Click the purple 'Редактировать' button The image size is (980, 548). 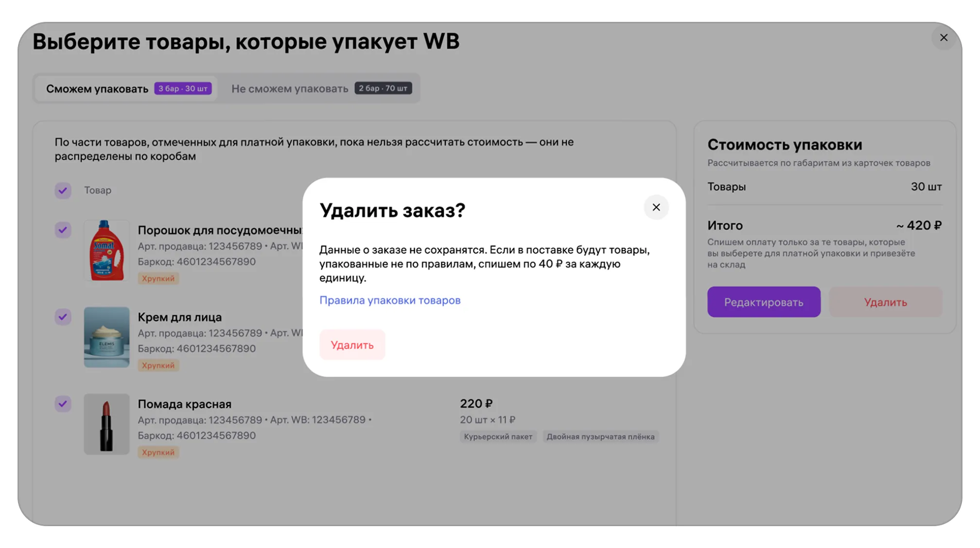763,302
